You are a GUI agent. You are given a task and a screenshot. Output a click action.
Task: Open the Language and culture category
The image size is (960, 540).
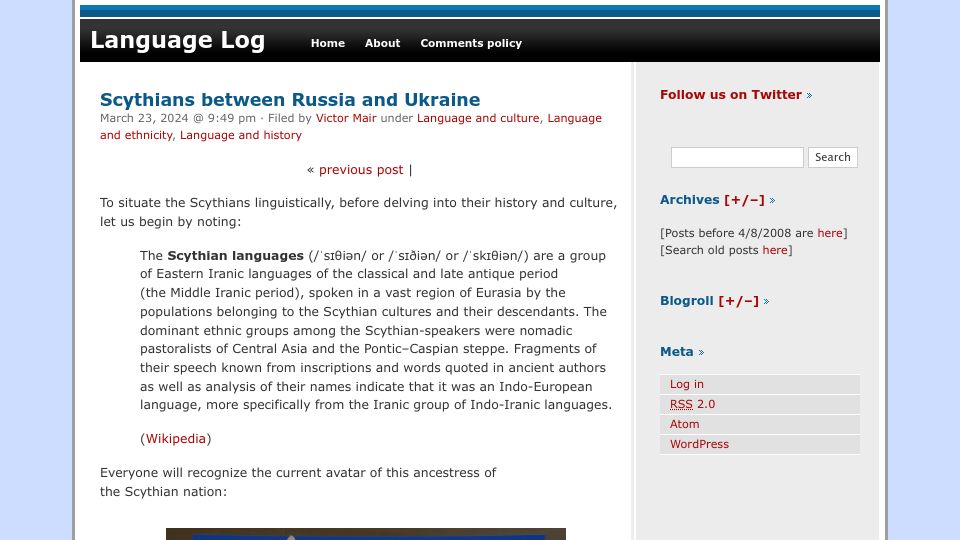[x=478, y=118]
